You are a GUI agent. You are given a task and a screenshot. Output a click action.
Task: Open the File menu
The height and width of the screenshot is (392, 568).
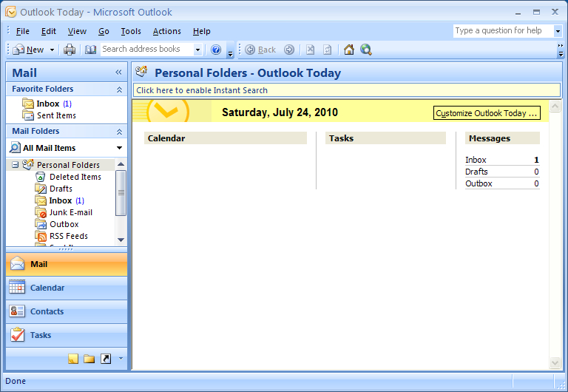pyautogui.click(x=22, y=32)
